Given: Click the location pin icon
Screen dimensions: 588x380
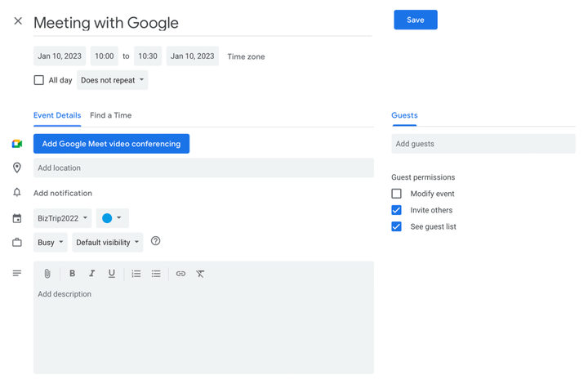Looking at the screenshot, I should click(x=17, y=168).
